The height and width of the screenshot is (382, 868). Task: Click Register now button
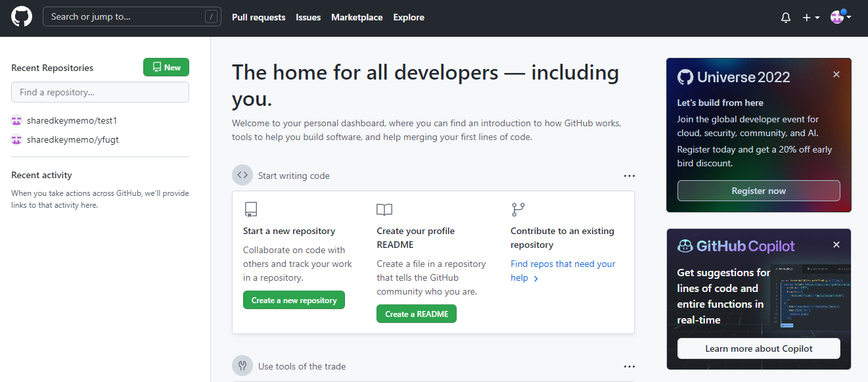759,191
